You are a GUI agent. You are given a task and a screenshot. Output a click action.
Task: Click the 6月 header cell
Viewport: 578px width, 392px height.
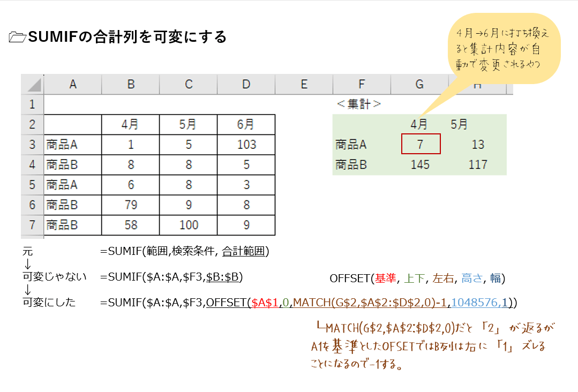point(246,124)
